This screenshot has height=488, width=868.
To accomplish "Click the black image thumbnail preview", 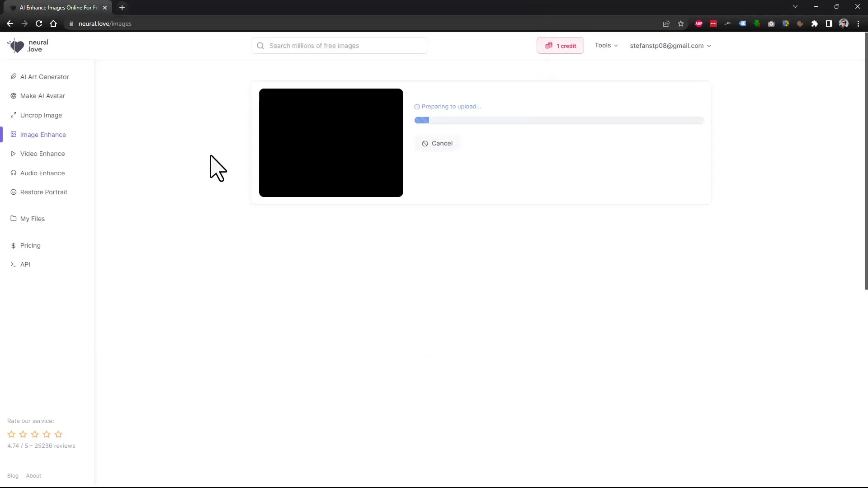I will point(331,142).
